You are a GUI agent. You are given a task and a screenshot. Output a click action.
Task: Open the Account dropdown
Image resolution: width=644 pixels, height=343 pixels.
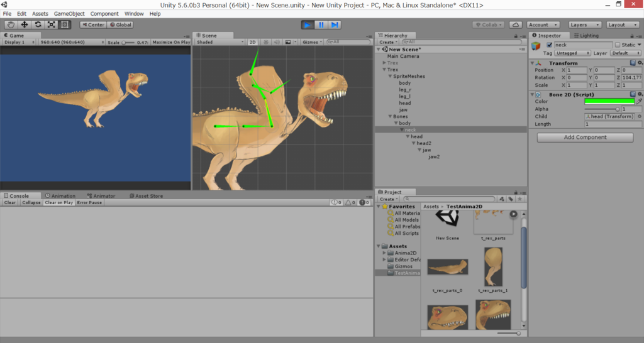(x=543, y=24)
